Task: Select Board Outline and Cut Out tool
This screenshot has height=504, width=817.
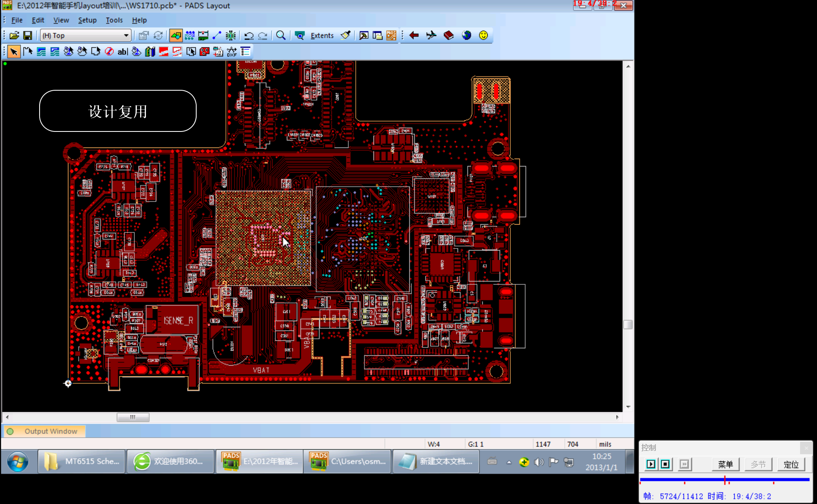Action: [96, 52]
